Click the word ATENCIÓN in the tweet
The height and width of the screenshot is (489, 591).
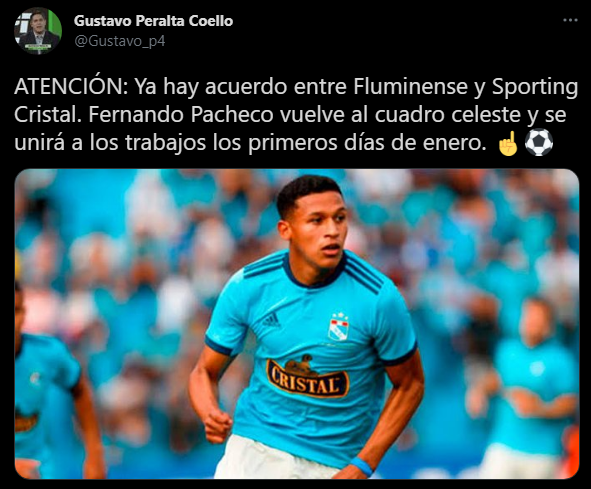tap(69, 87)
